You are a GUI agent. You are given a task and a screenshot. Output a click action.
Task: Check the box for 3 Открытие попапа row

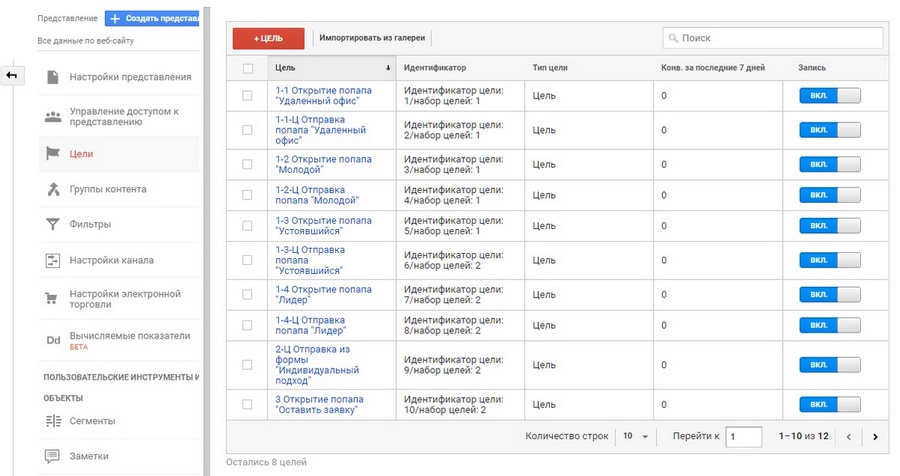[247, 404]
